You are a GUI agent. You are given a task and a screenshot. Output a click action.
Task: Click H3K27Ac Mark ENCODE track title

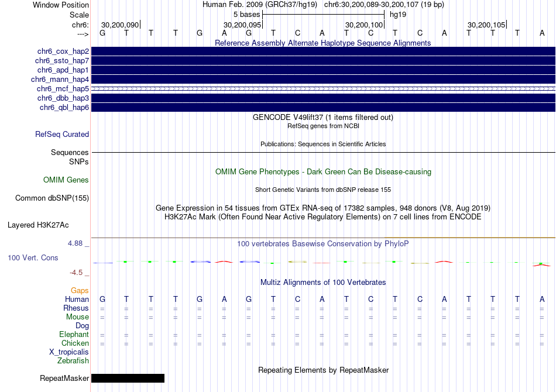coord(323,217)
